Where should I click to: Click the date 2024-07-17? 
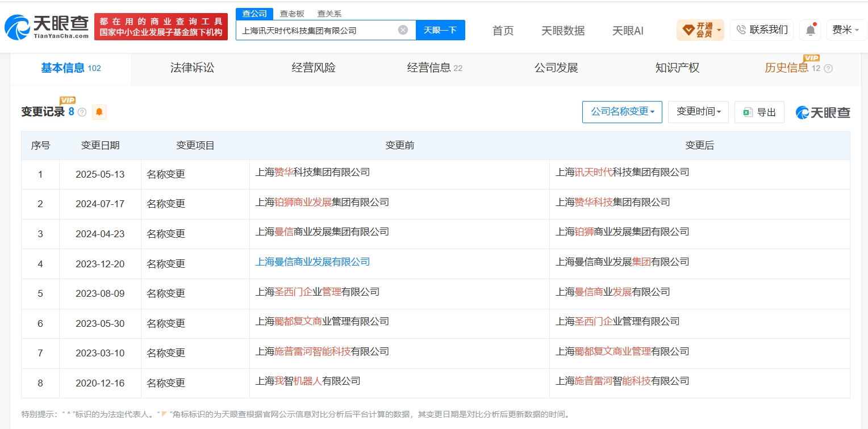(x=100, y=204)
